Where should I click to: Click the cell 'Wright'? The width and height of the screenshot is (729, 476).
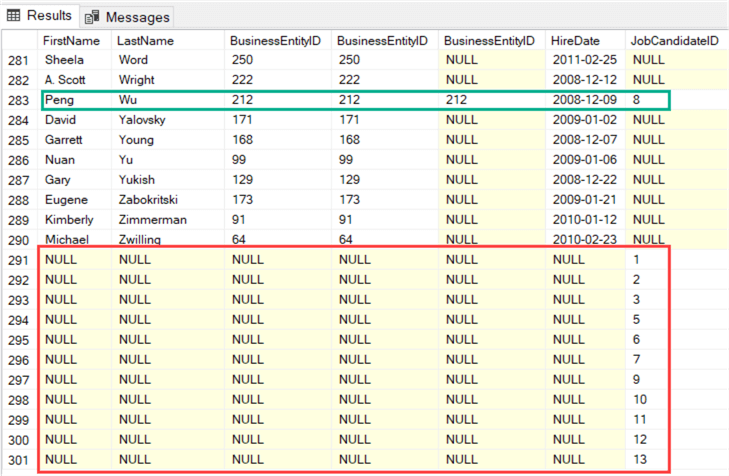click(167, 80)
